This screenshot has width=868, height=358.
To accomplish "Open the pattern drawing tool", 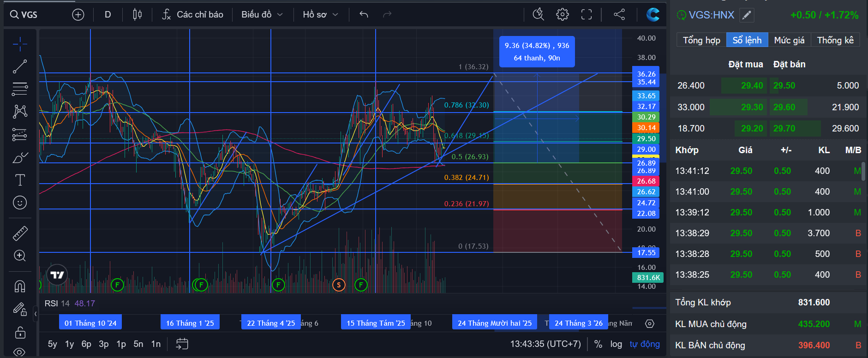I will point(20,111).
